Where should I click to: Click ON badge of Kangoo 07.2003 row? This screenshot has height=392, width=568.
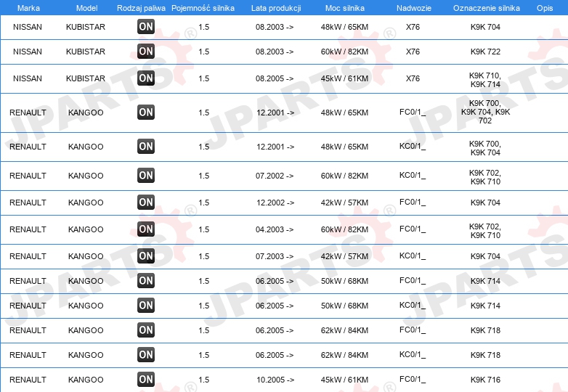(x=146, y=256)
